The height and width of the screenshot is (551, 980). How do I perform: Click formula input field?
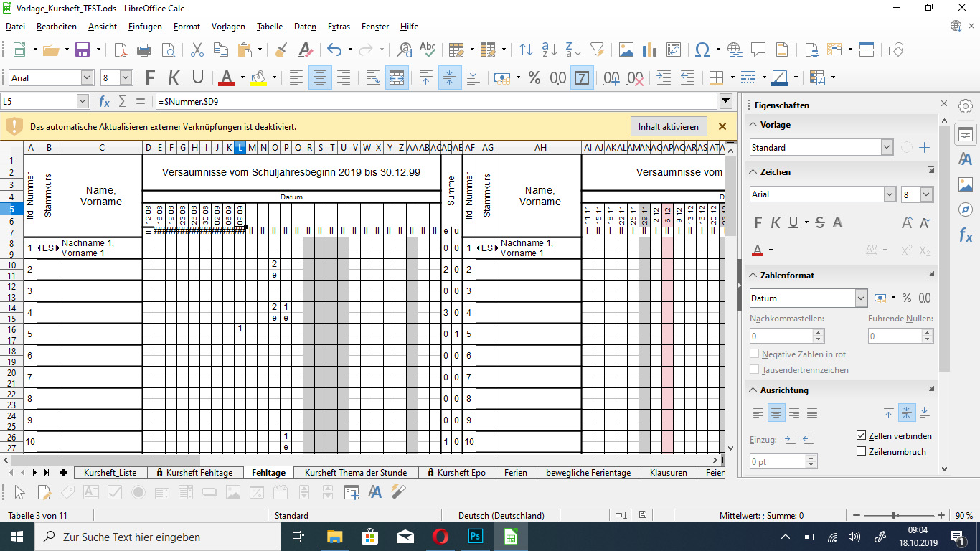[436, 102]
